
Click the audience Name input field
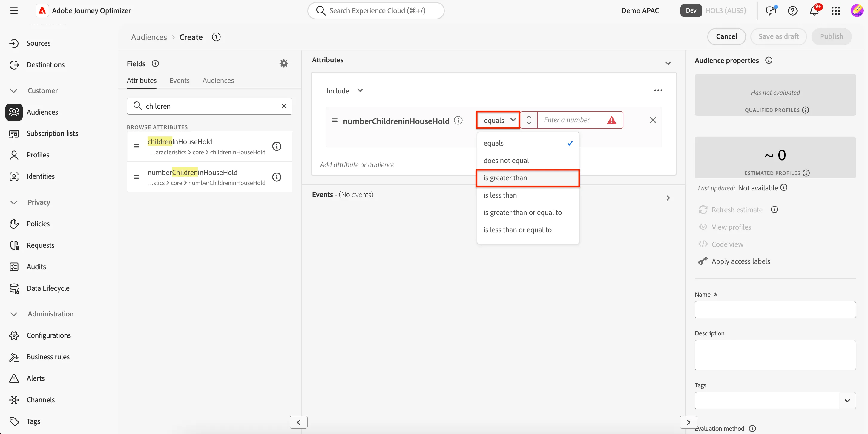pos(775,310)
